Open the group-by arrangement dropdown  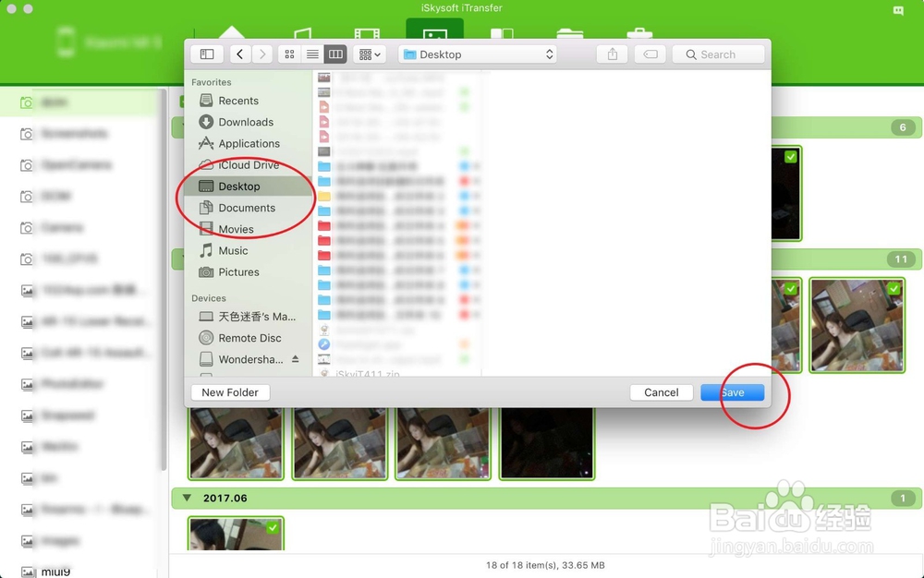click(x=370, y=54)
